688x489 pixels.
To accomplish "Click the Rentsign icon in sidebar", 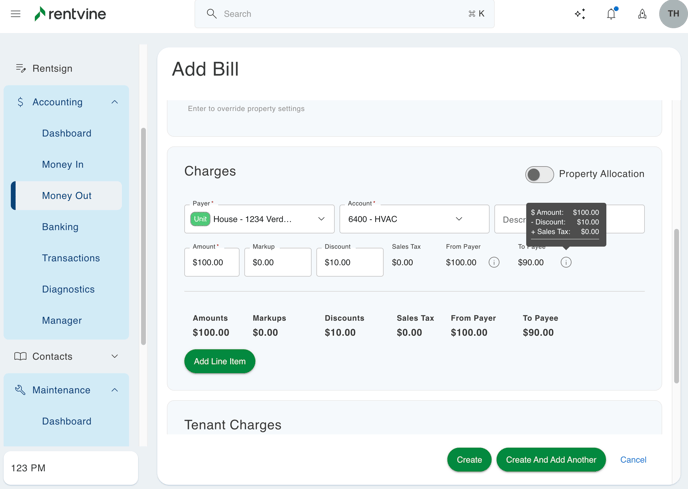I will point(20,68).
